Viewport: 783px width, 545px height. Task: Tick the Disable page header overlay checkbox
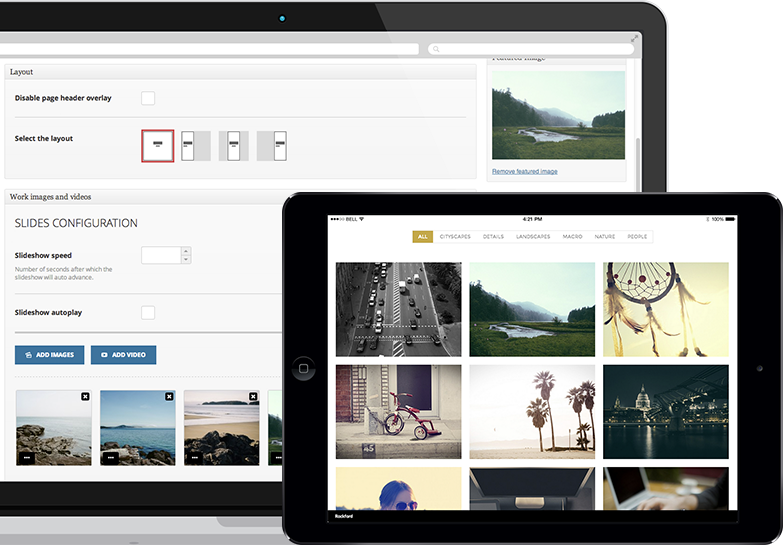(x=148, y=98)
